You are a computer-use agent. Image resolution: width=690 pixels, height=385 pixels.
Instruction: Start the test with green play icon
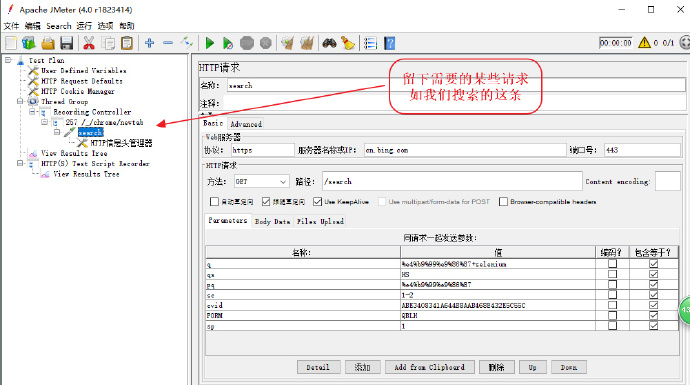click(209, 43)
